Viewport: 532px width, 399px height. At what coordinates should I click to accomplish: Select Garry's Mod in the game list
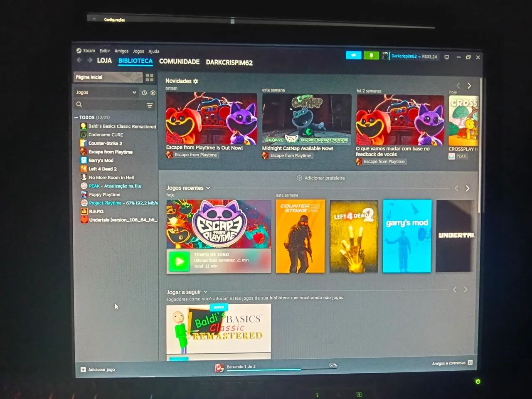[101, 160]
